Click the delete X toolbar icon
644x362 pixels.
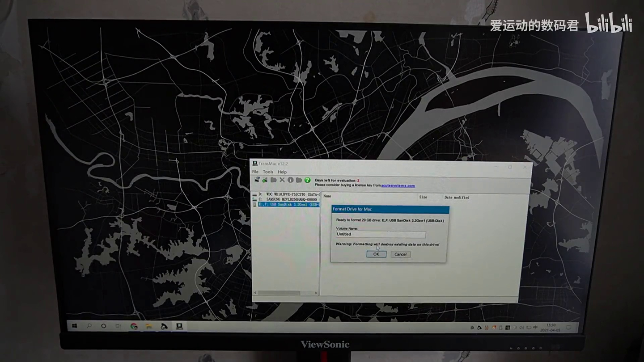[x=282, y=180]
